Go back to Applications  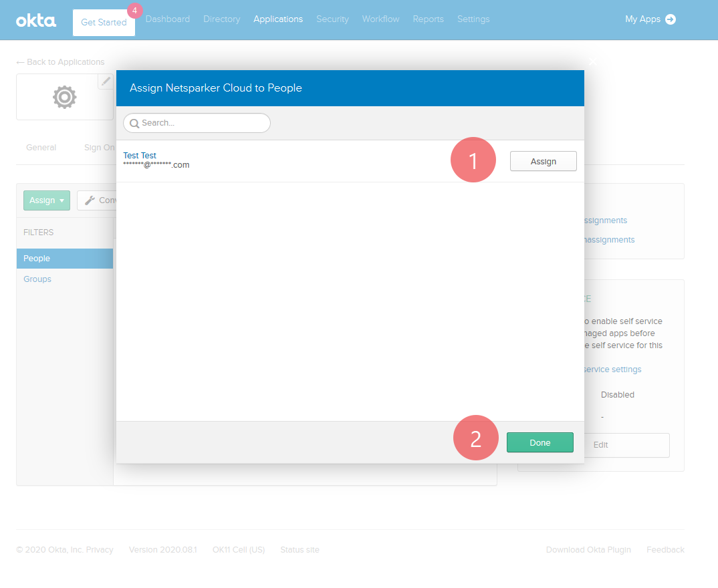pos(60,62)
